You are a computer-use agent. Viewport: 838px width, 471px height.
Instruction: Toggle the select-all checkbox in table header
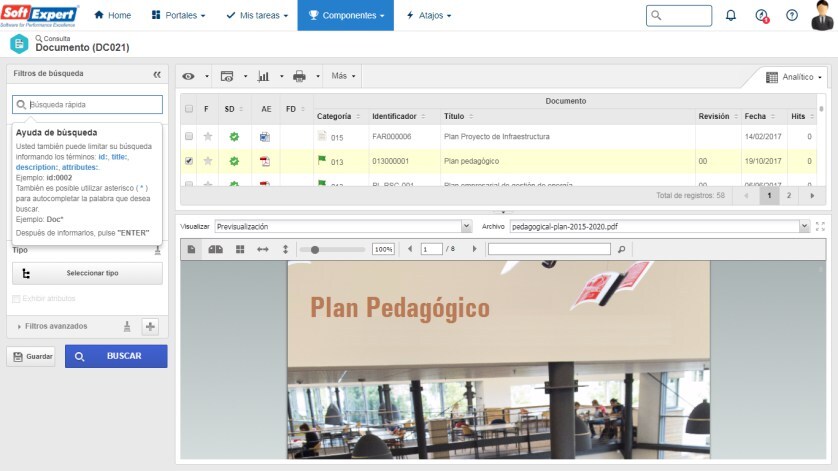pos(189,109)
